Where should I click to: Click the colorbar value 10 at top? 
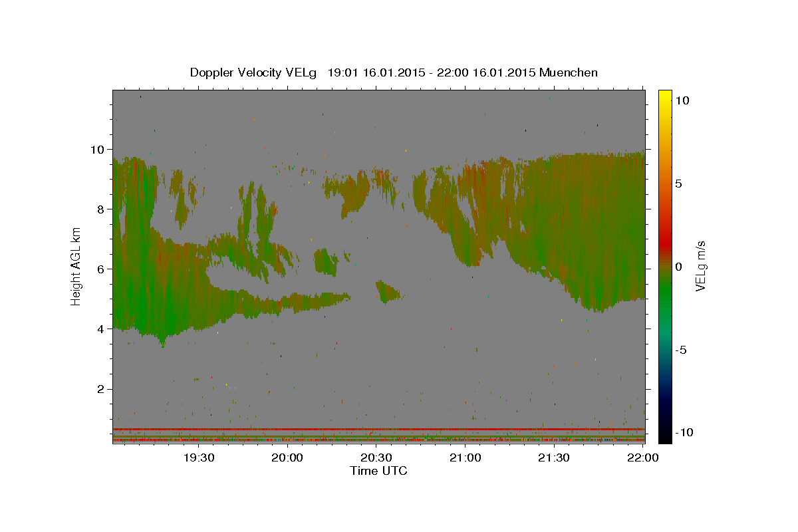(x=682, y=100)
